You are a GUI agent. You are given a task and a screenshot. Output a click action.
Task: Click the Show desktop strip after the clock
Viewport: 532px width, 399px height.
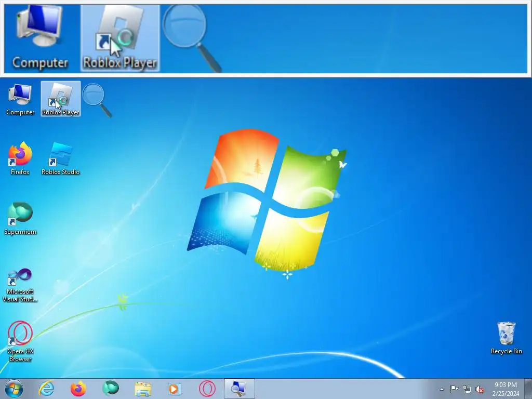(x=528, y=389)
